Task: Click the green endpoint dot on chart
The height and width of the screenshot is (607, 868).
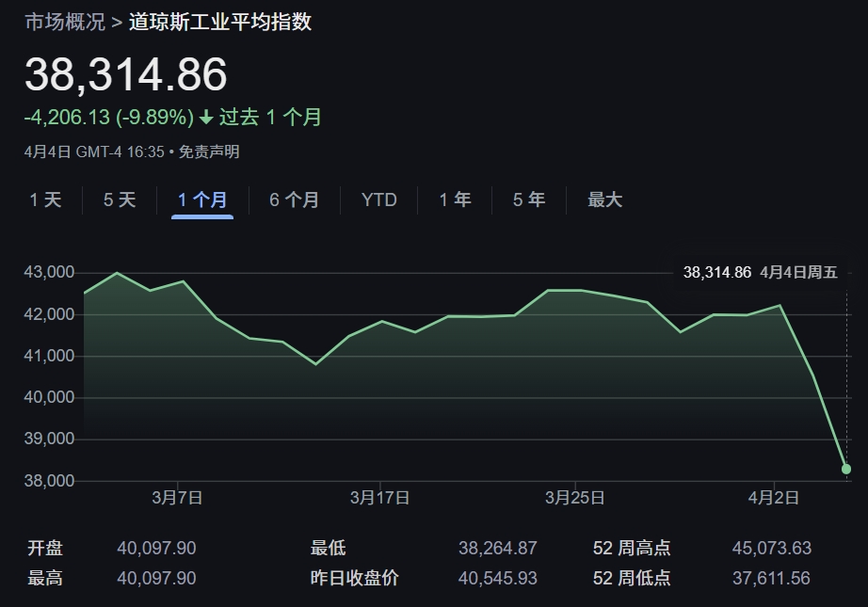Action: click(x=845, y=470)
